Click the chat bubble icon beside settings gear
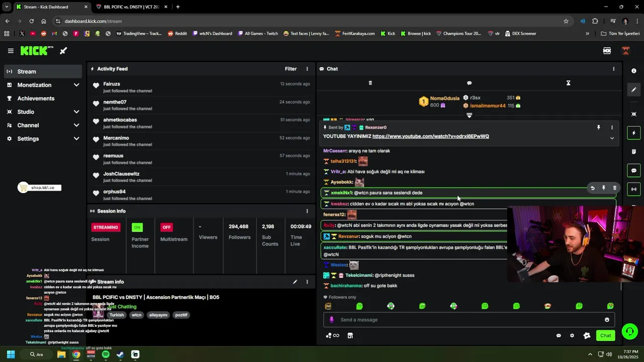The height and width of the screenshot is (362, 644). click(558, 336)
